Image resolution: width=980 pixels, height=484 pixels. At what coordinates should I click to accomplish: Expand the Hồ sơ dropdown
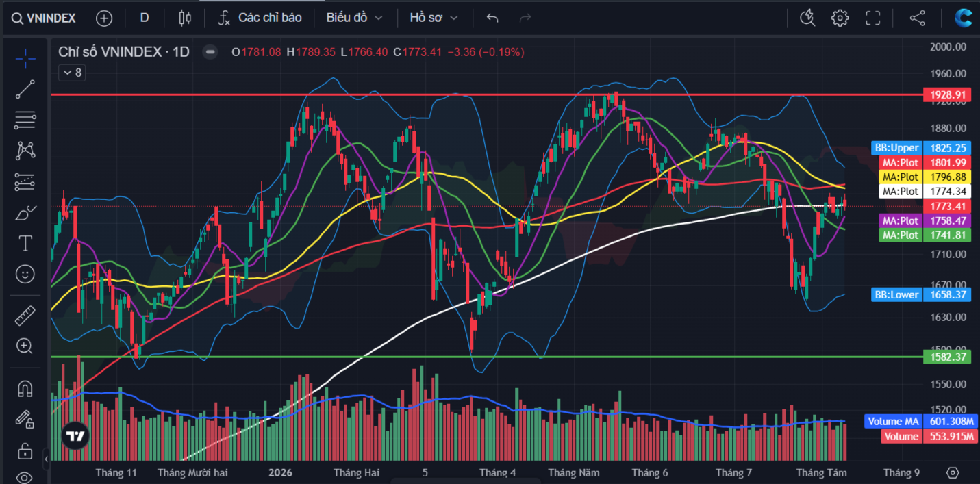pos(434,18)
